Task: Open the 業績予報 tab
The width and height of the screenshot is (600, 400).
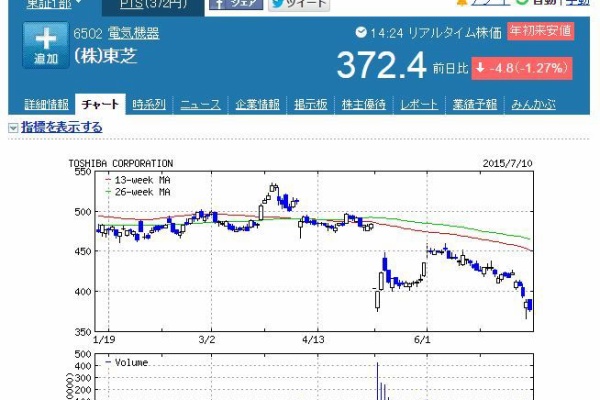Action: click(x=475, y=104)
